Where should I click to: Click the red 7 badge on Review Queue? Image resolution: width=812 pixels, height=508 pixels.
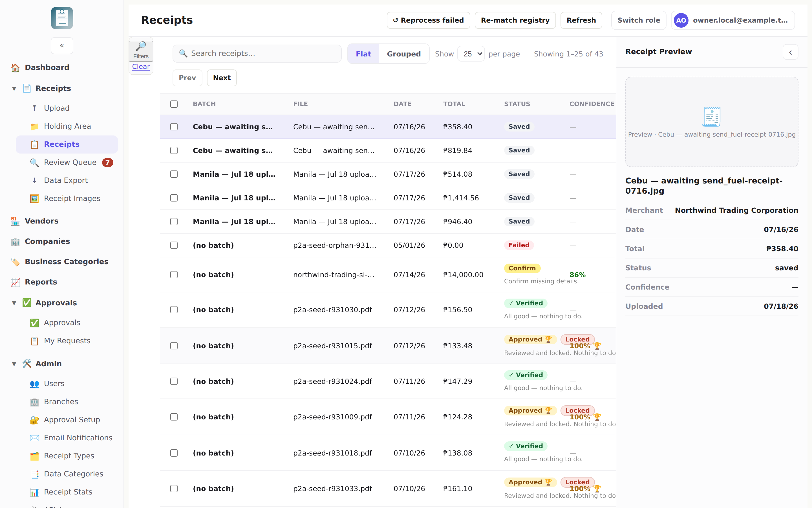[x=107, y=163]
